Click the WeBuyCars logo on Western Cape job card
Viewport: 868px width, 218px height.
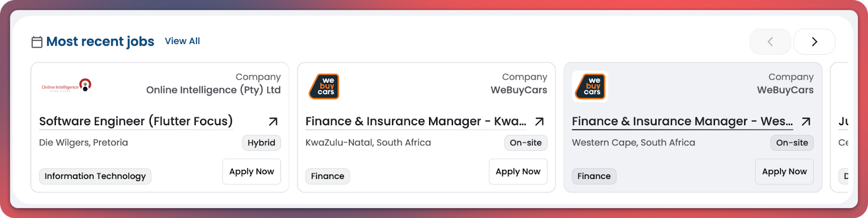pos(590,86)
